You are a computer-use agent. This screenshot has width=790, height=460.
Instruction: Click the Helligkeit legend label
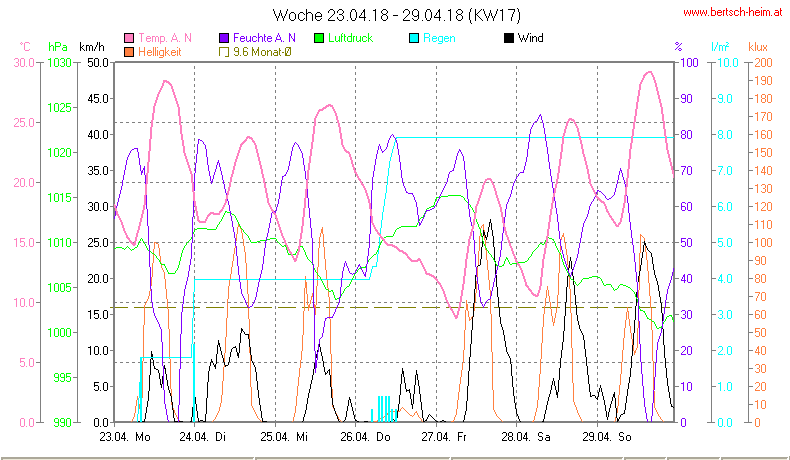160,52
